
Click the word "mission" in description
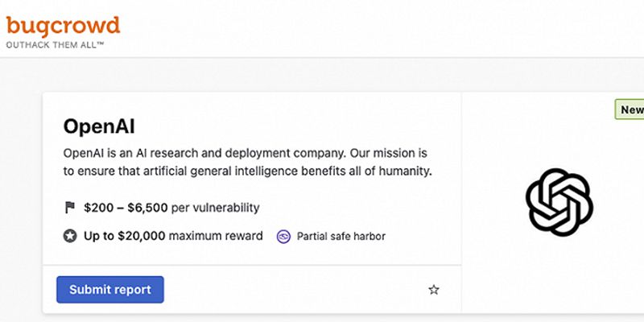407,153
